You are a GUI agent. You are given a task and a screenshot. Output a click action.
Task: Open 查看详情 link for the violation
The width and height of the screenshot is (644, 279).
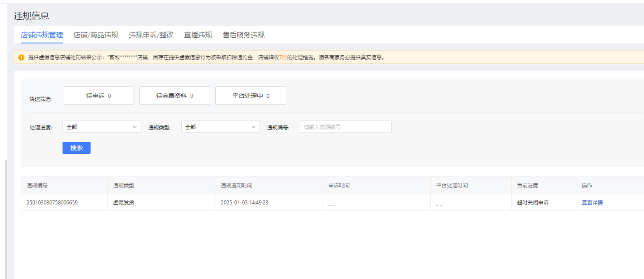592,203
